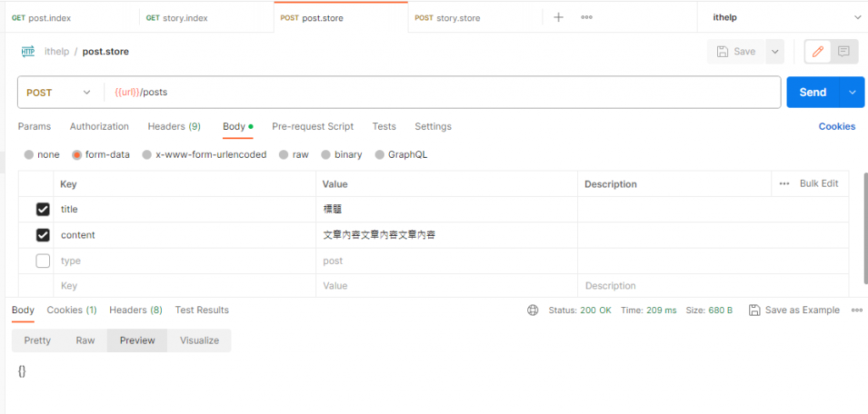
Task: Switch response view to Pretty
Action: tap(37, 340)
